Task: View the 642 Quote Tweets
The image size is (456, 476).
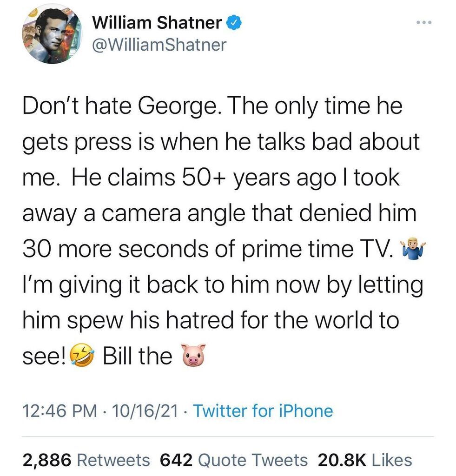Action: tap(234, 460)
